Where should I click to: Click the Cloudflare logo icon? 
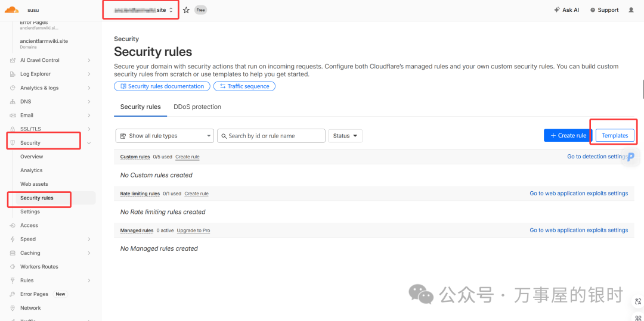click(12, 10)
